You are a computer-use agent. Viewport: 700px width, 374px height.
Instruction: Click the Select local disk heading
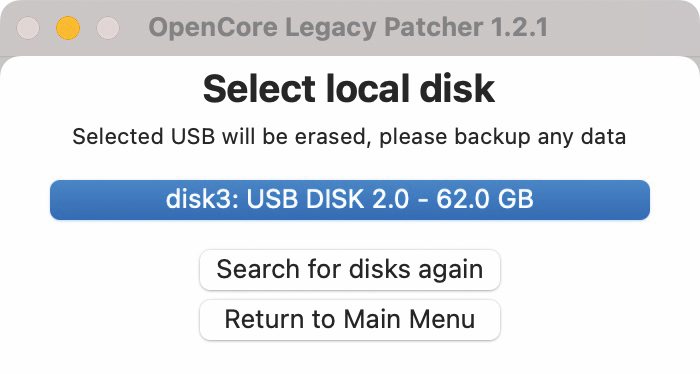pyautogui.click(x=349, y=88)
